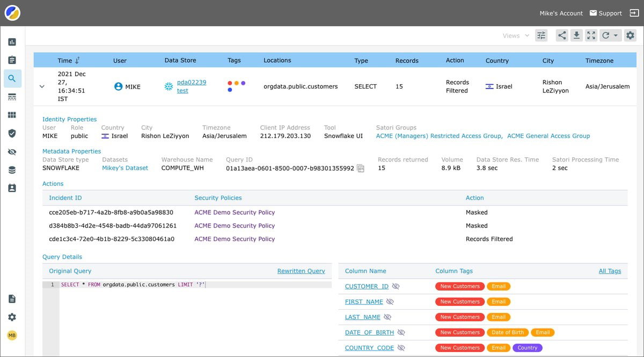This screenshot has width=644, height=357.
Task: Open FIRST_NAME column link
Action: click(364, 302)
